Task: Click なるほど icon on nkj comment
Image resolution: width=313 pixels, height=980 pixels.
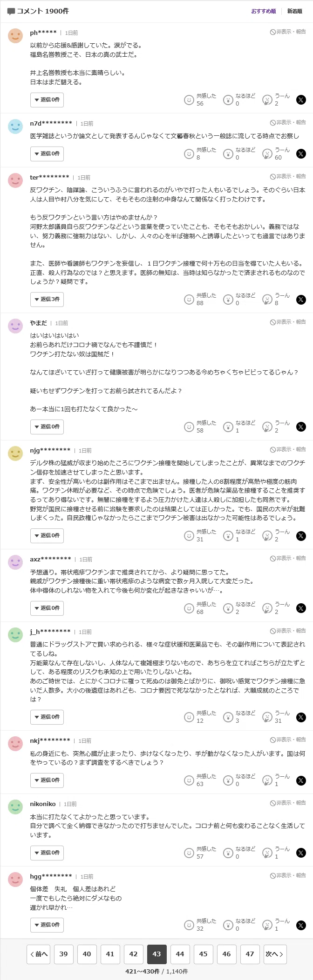Action: tap(228, 780)
